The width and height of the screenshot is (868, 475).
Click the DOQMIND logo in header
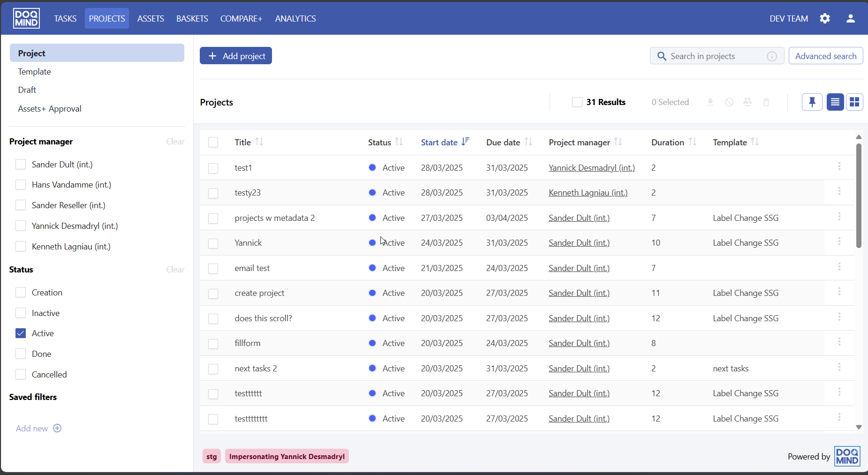tap(26, 18)
